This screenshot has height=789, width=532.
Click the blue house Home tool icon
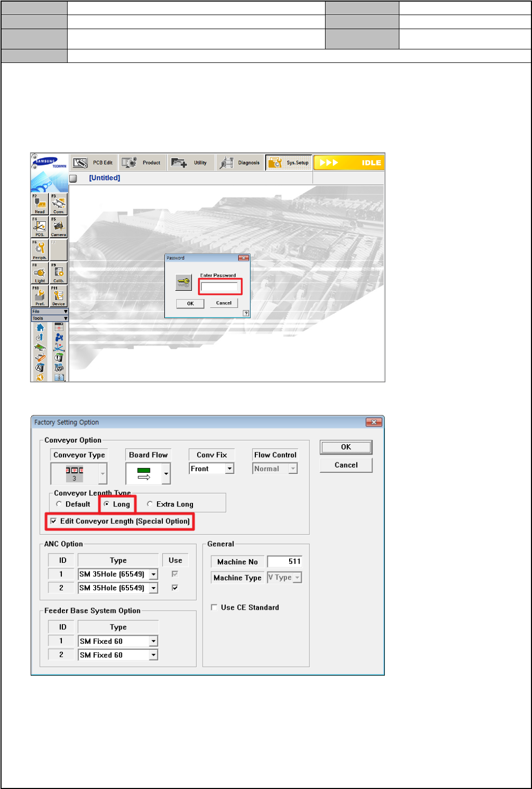point(40,327)
